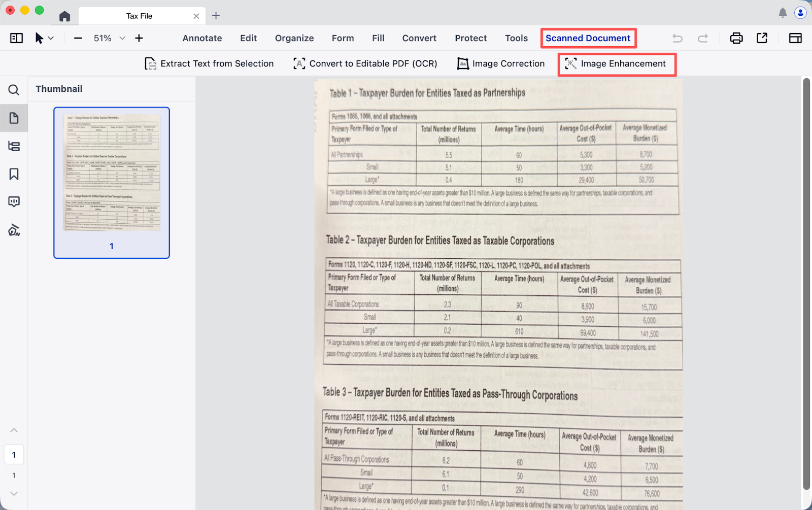Image resolution: width=812 pixels, height=510 pixels.
Task: Click the share export icon
Action: (762, 38)
